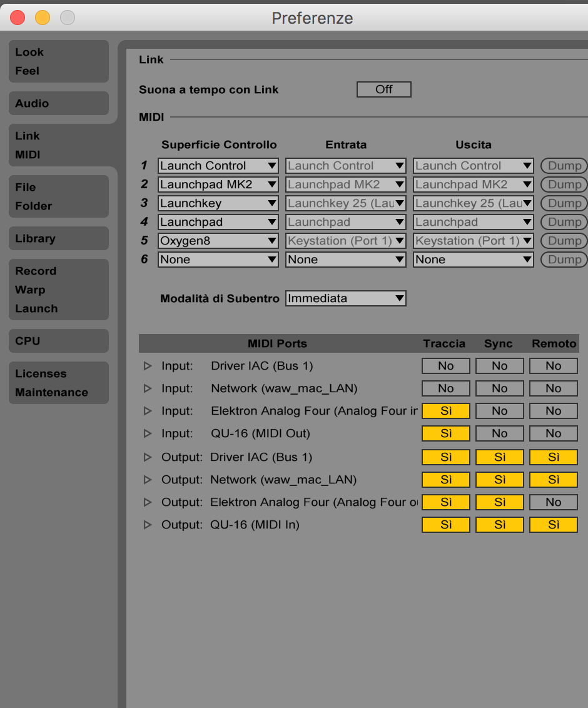Open the Licenses Maintenance tab
Image resolution: width=588 pixels, height=708 pixels.
[x=58, y=383]
